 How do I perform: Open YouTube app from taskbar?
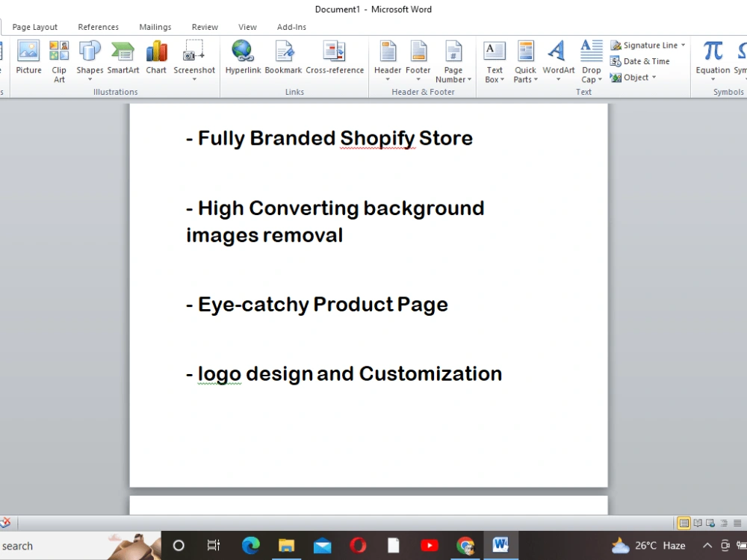click(430, 545)
